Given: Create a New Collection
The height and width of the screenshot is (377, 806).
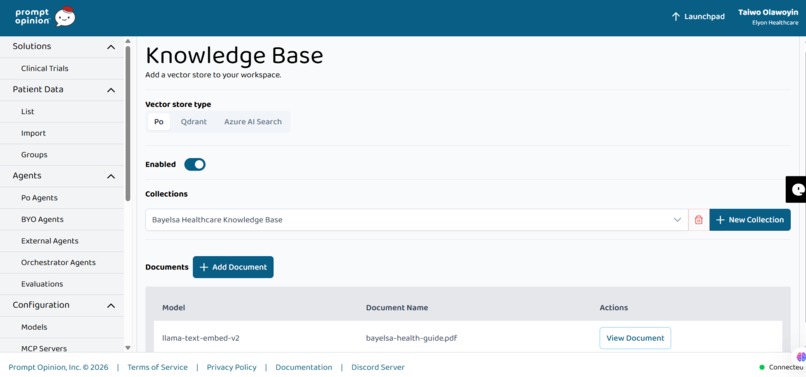Looking at the screenshot, I should tap(750, 220).
